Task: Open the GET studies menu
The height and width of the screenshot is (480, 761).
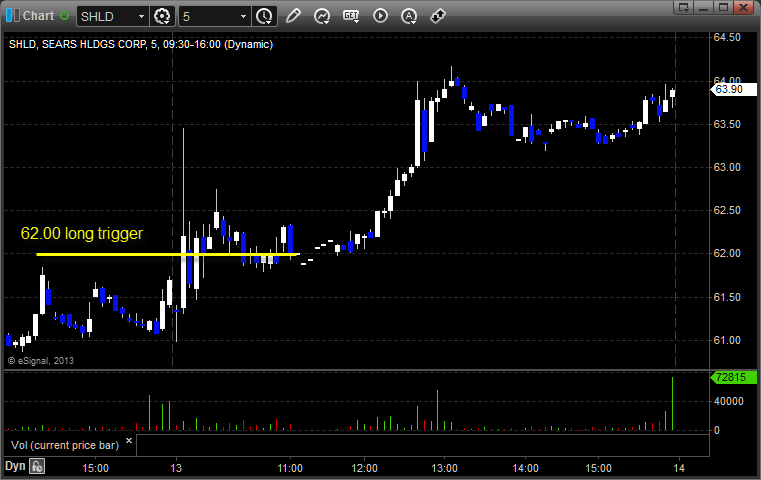Action: click(351, 16)
